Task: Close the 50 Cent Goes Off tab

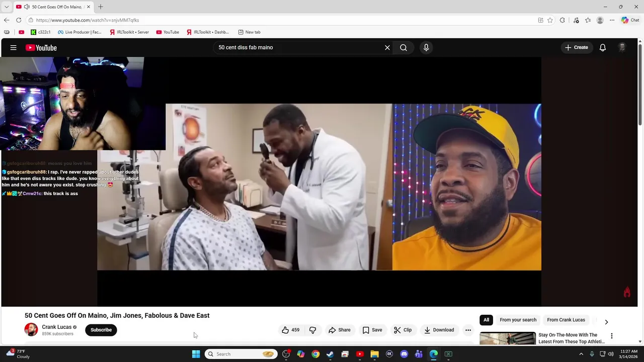Action: [89, 7]
